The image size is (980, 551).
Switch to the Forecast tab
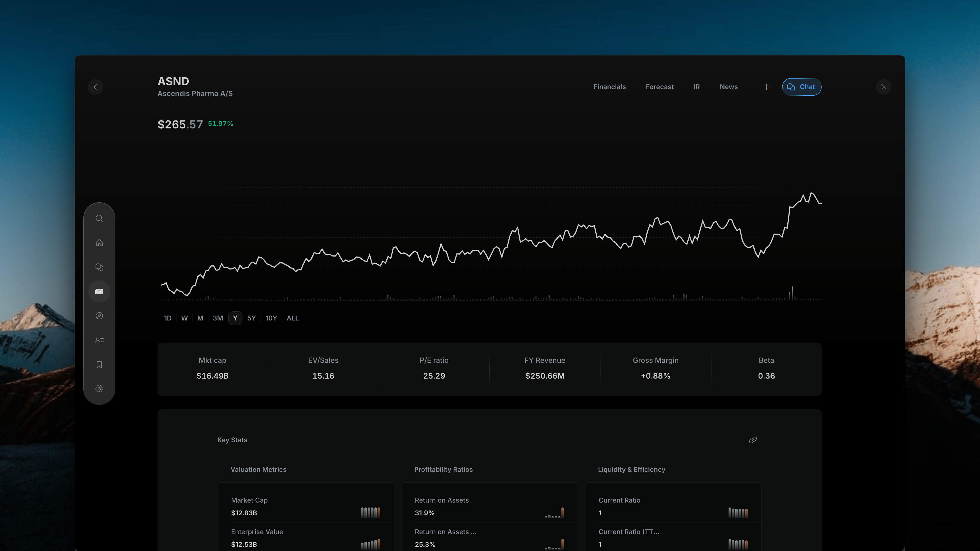(660, 87)
